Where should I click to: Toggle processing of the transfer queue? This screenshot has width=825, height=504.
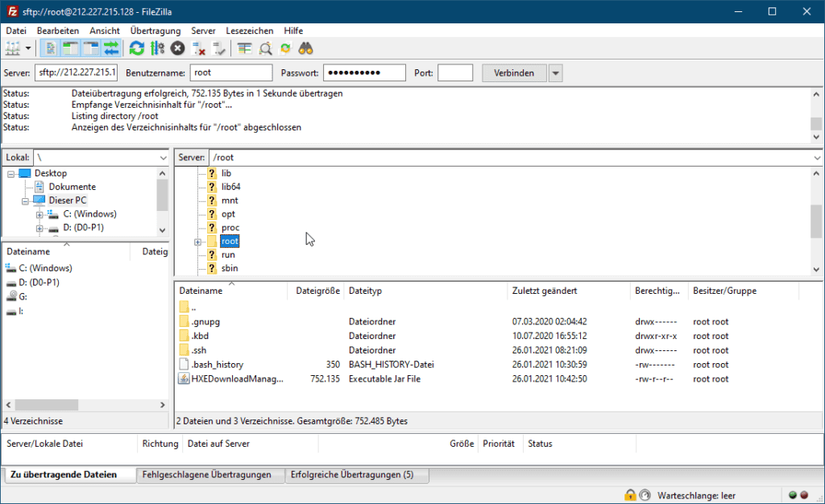tap(157, 49)
